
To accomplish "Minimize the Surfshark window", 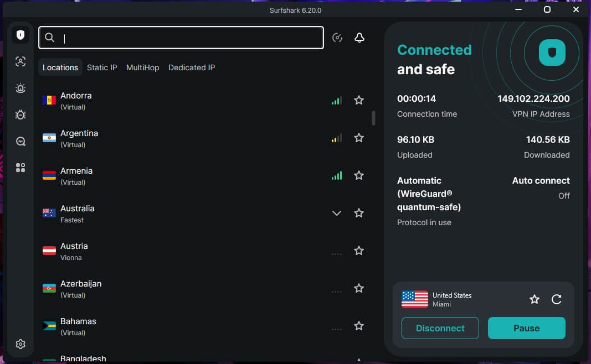I will click(518, 9).
